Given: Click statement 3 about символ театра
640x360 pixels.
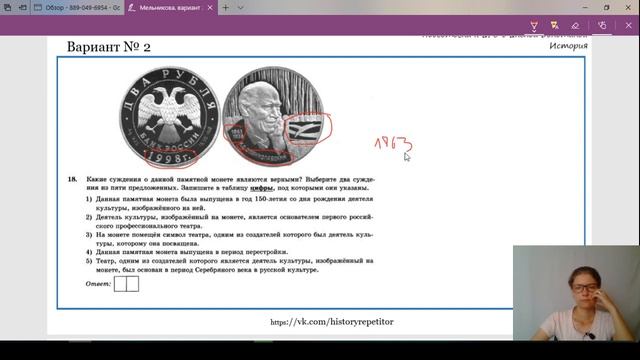Looking at the screenshot, I should point(229,239).
